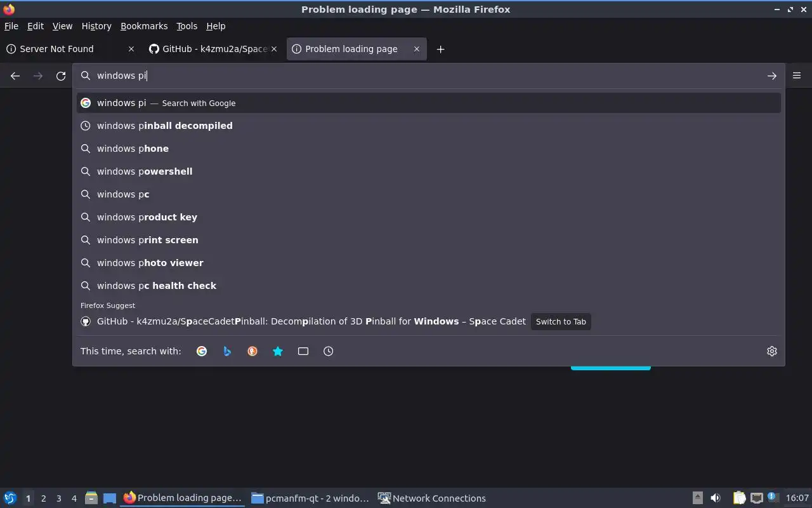Click the go arrow in the address bar
The height and width of the screenshot is (508, 812).
pos(771,76)
